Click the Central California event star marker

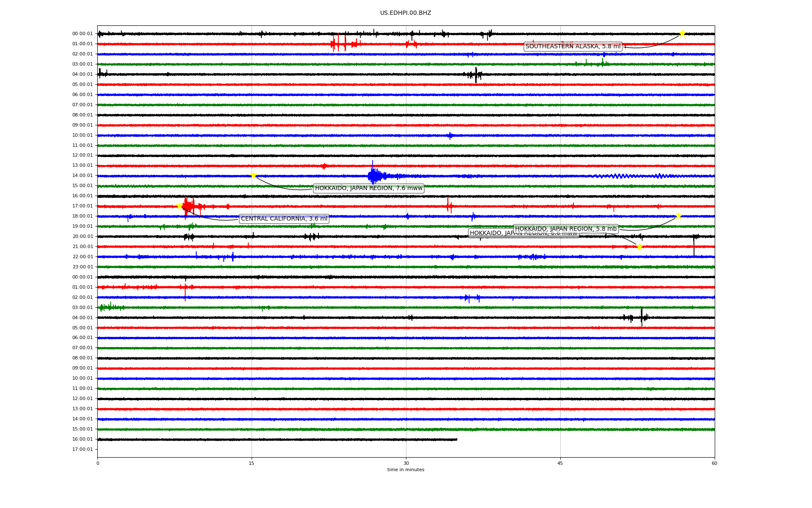pos(179,206)
